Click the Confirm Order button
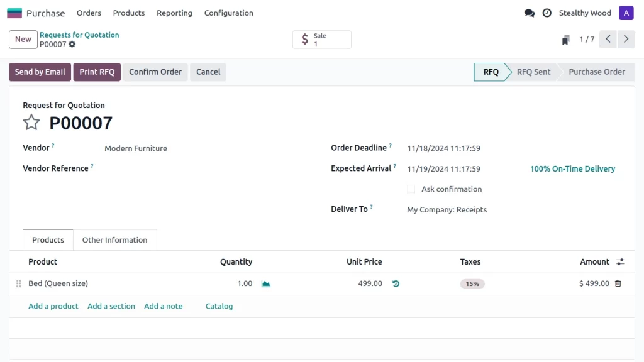 coord(155,72)
